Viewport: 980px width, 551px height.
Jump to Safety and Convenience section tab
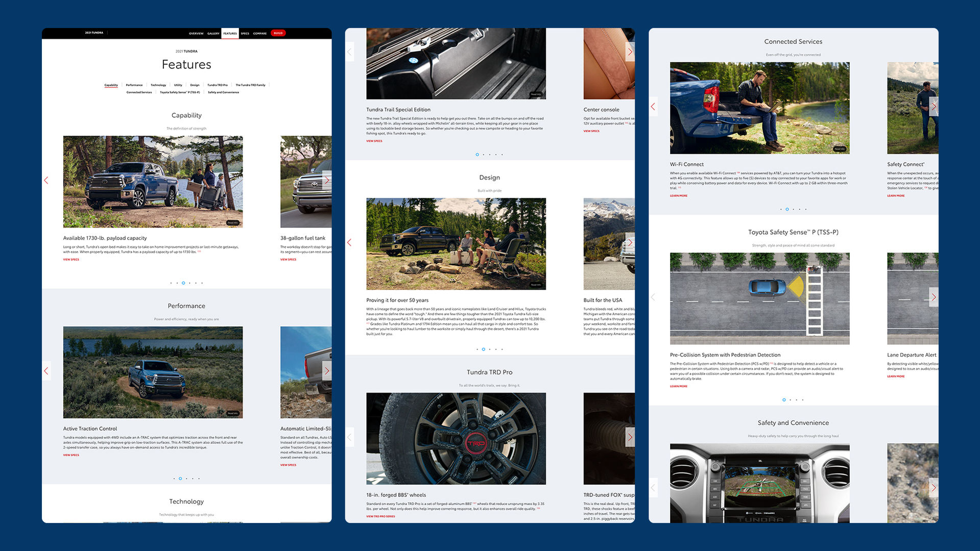point(224,92)
